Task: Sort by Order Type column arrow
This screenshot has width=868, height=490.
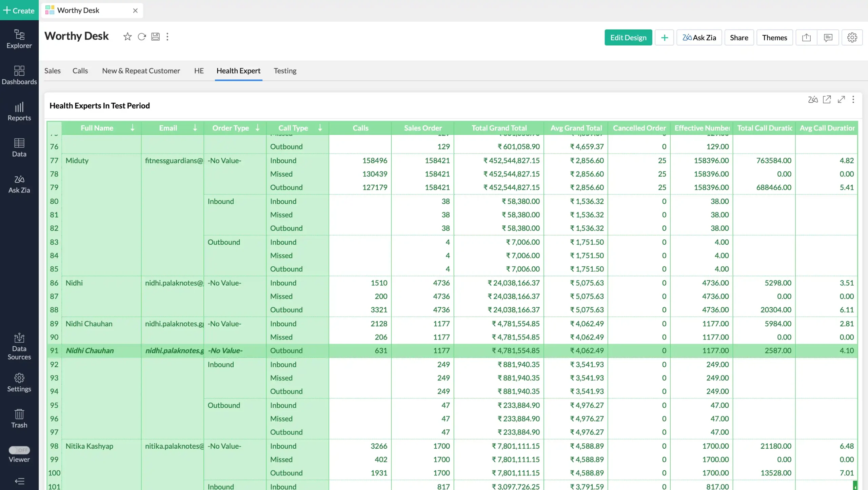Action: click(258, 128)
